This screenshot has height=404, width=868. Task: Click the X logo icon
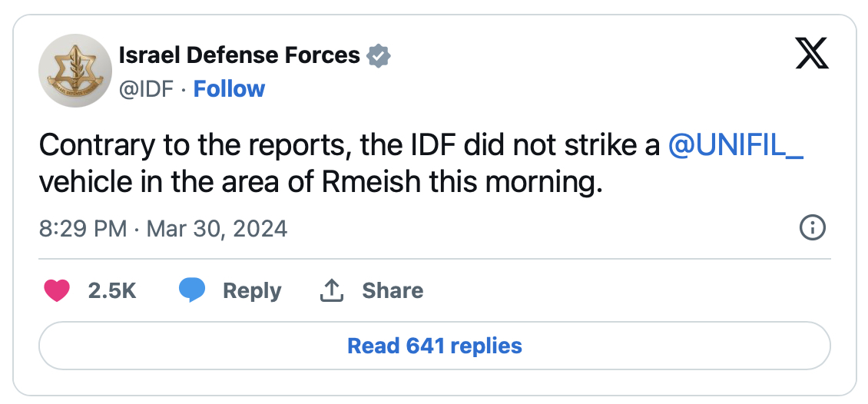(812, 55)
